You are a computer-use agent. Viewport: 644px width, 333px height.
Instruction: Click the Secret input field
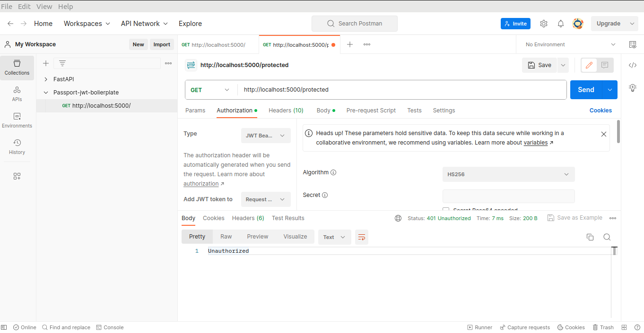tap(509, 196)
